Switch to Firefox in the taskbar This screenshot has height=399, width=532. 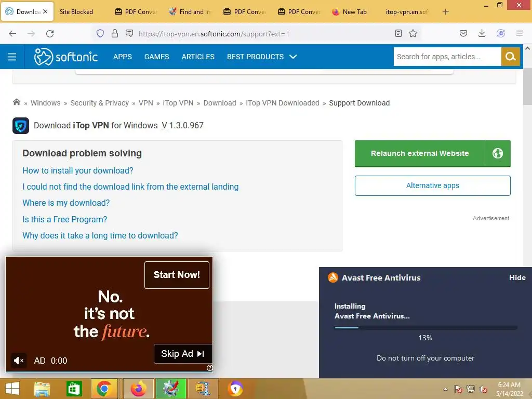click(139, 389)
